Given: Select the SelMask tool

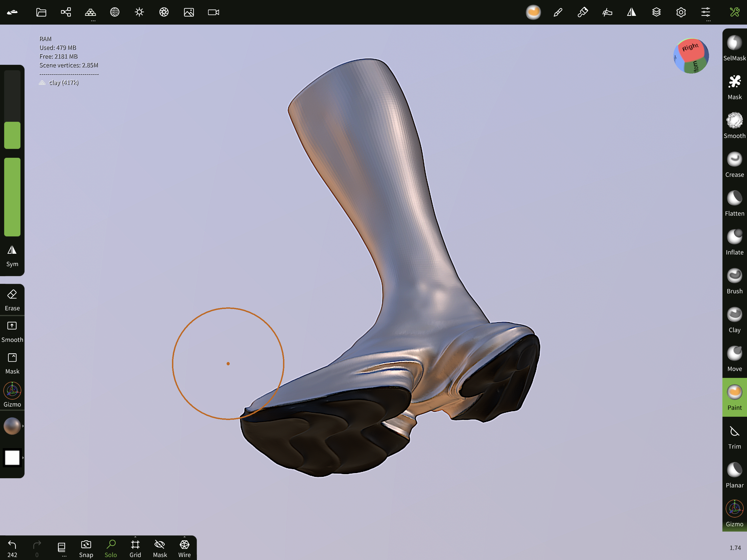Looking at the screenshot, I should click(x=734, y=48).
